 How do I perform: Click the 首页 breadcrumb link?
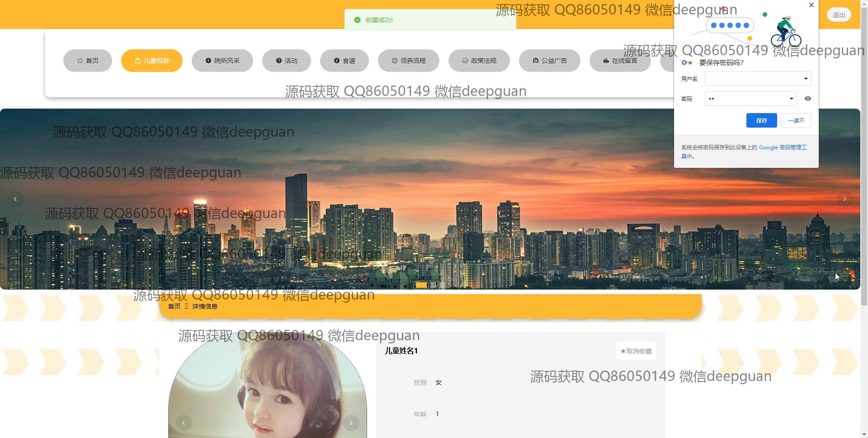(174, 307)
